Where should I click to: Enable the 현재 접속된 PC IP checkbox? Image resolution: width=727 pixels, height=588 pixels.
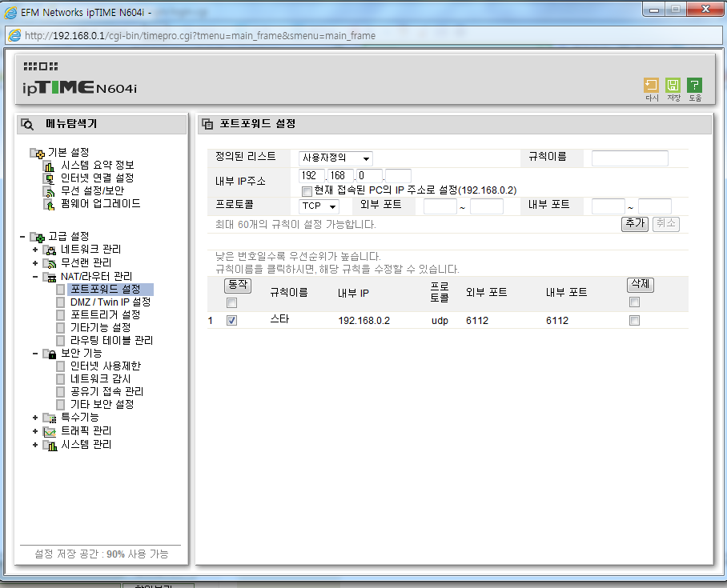(307, 191)
